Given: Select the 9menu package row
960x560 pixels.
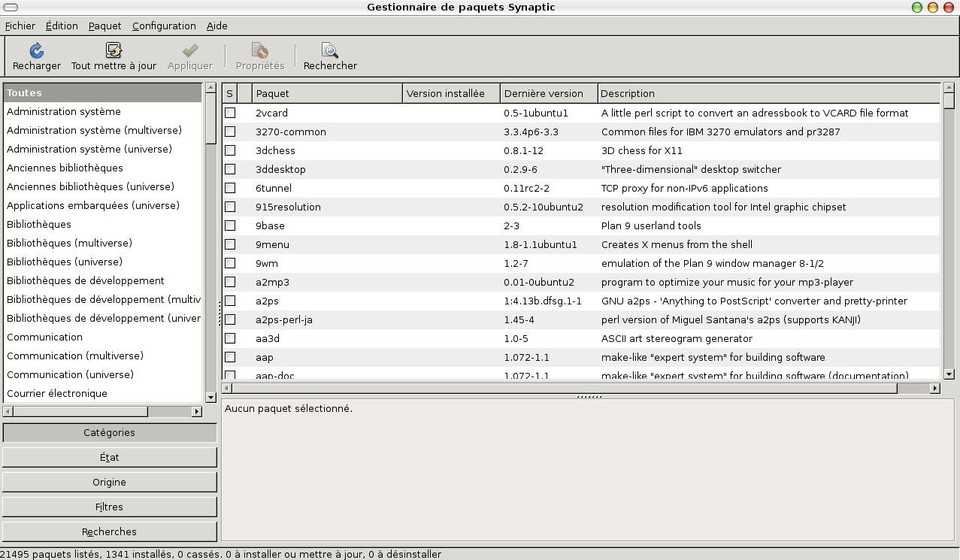Looking at the screenshot, I should click(x=581, y=244).
